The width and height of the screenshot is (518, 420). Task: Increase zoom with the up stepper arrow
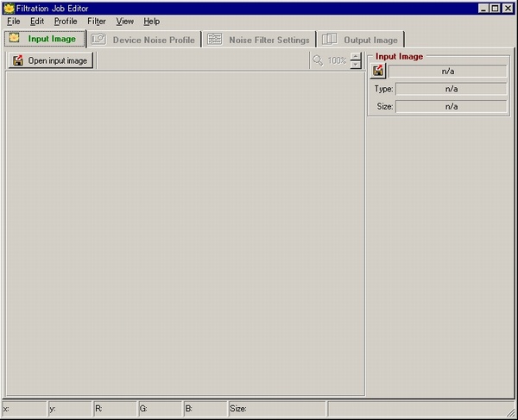click(x=356, y=56)
